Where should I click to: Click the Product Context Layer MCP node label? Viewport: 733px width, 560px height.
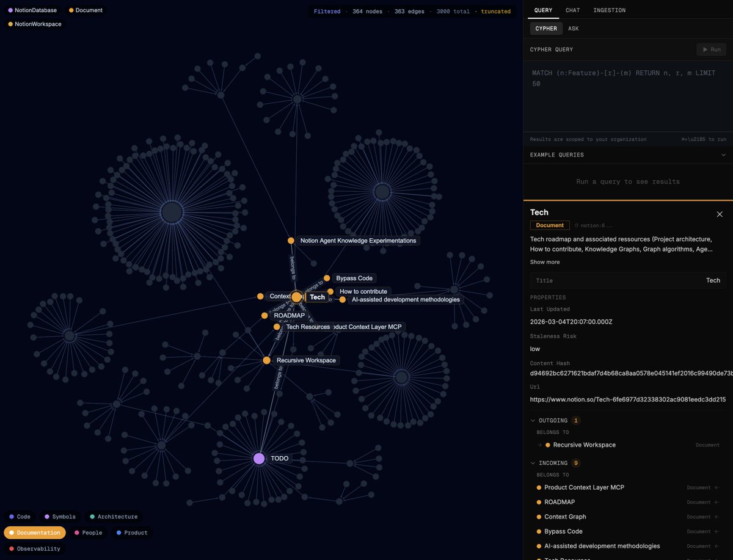tap(368, 327)
